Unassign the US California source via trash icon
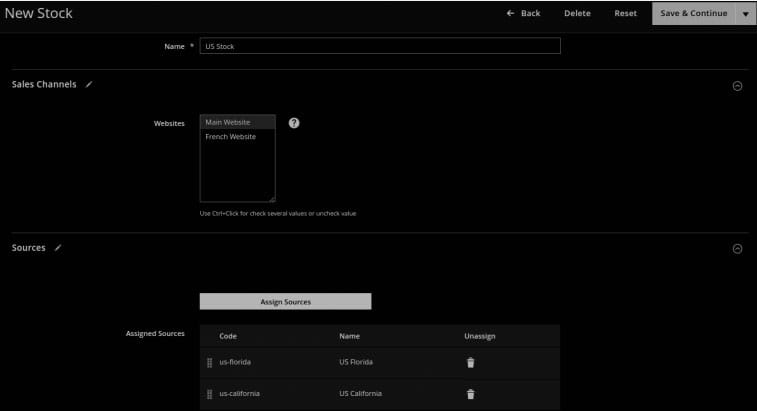This screenshot has height=411, width=757. tap(470, 394)
